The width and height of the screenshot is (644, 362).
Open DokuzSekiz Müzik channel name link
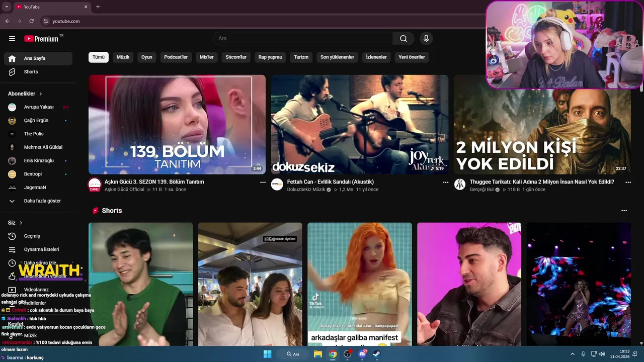click(x=306, y=190)
